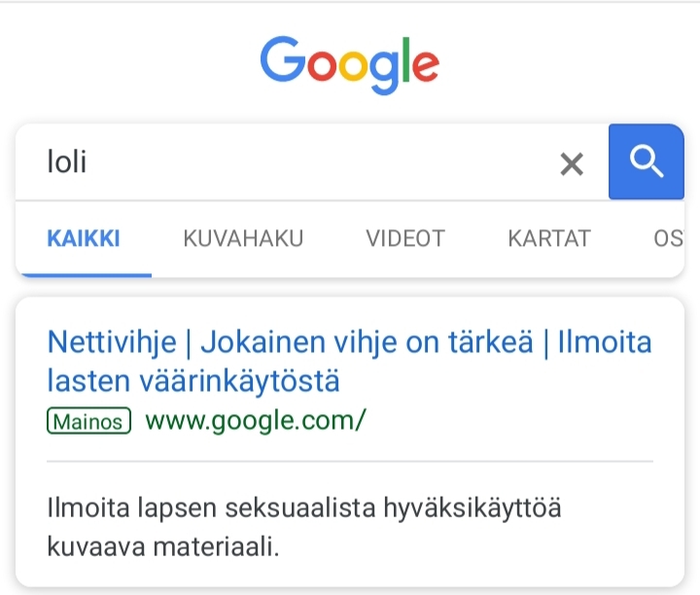Select the KAIKKI tab

(84, 238)
